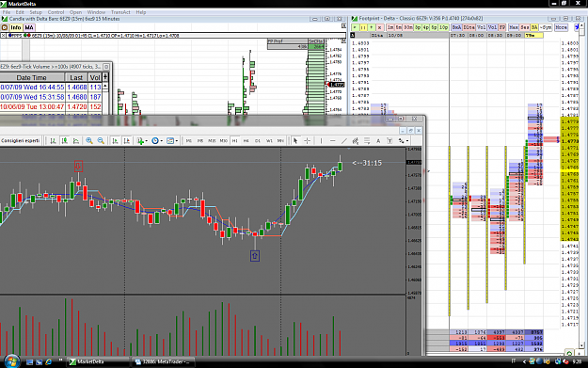Open the indicators dropdown with green plus
This screenshot has width=588, height=368.
point(142,140)
